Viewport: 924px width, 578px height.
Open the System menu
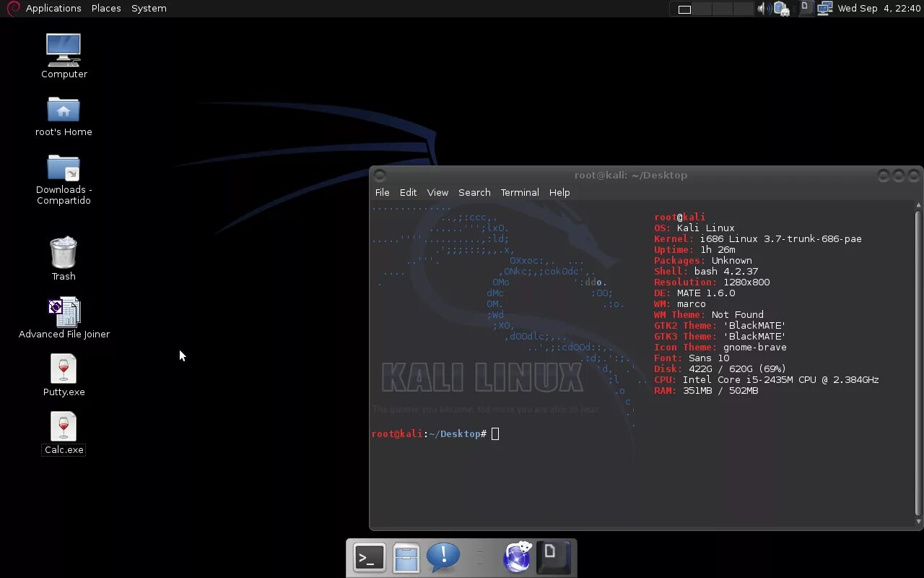click(149, 8)
